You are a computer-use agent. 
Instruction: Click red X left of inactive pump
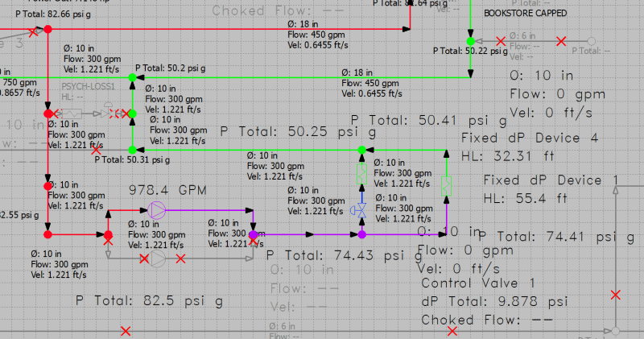(144, 258)
